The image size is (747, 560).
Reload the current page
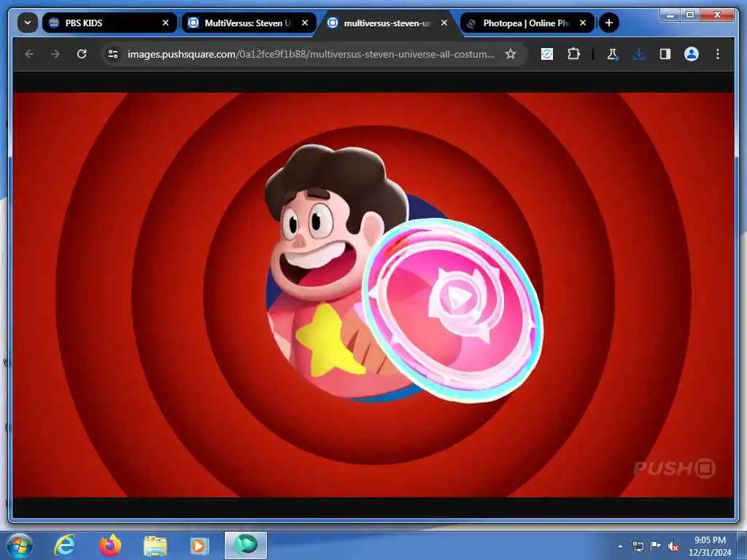82,54
